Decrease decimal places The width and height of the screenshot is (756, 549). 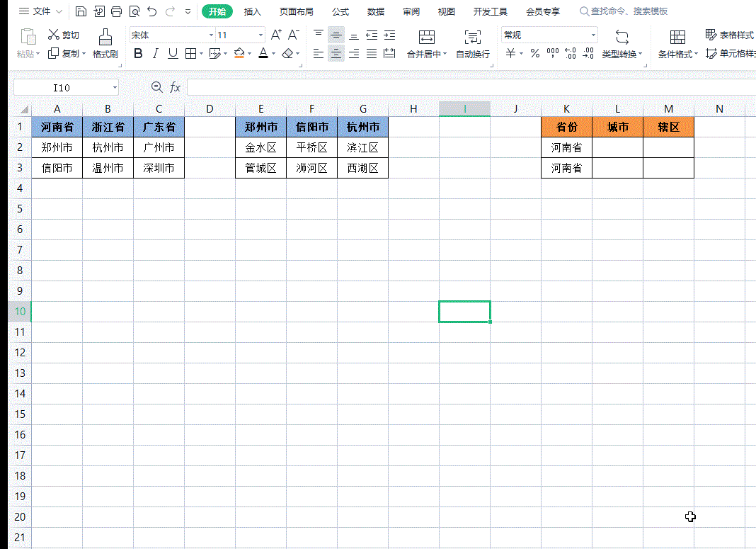(x=589, y=54)
